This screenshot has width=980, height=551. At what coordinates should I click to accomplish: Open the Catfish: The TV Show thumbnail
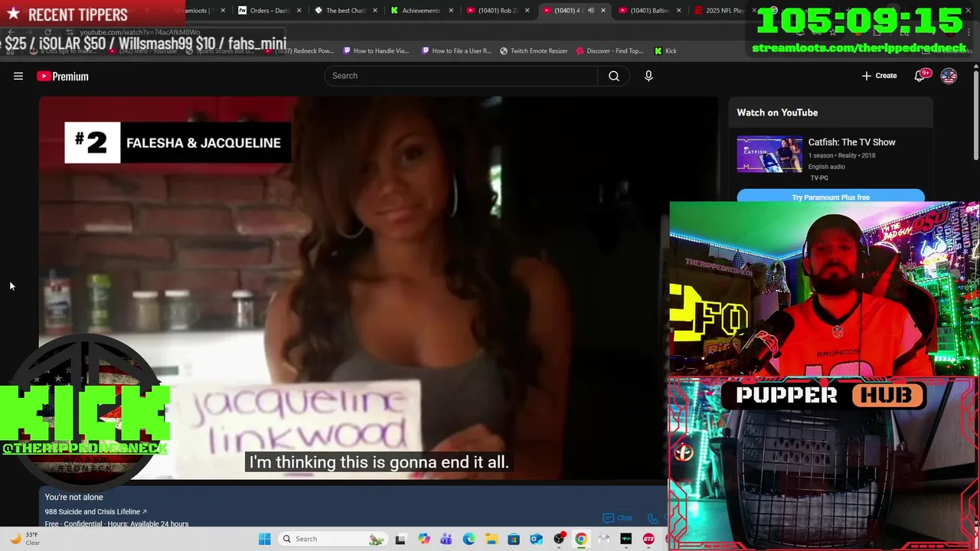[769, 154]
